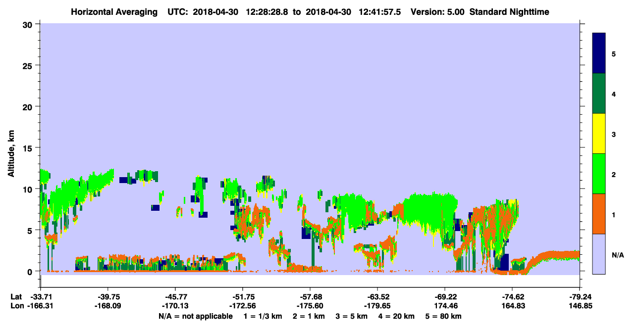
Task: Click longitude value 146.85
Action: coord(580,306)
